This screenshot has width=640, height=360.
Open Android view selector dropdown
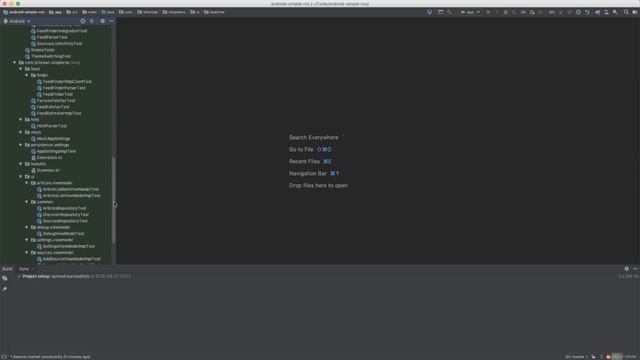17,21
